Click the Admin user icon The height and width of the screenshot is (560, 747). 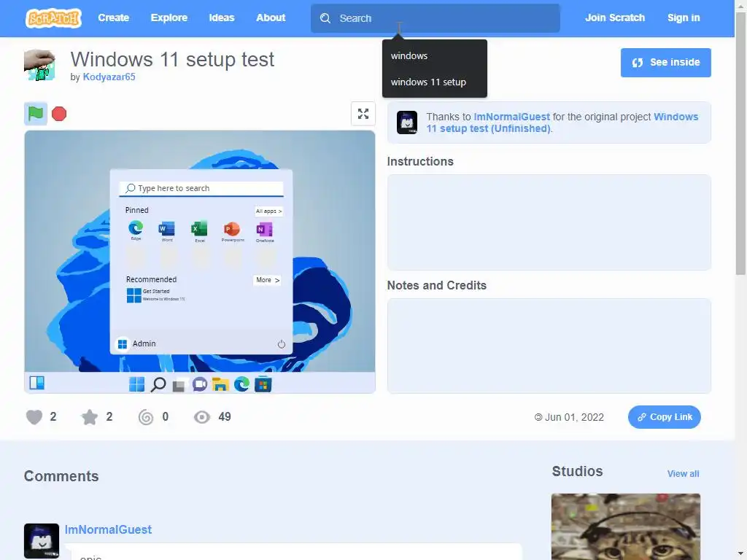click(x=123, y=344)
